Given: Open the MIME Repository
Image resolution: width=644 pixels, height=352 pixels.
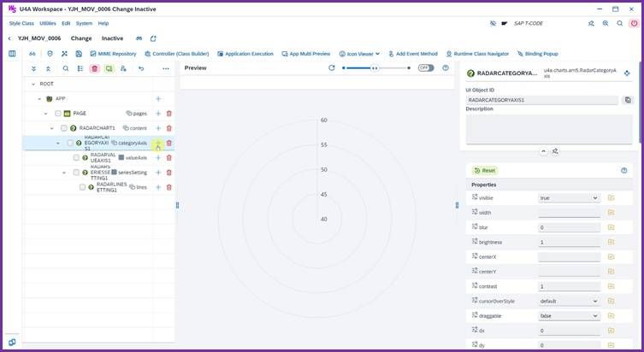Looking at the screenshot, I should [x=113, y=54].
